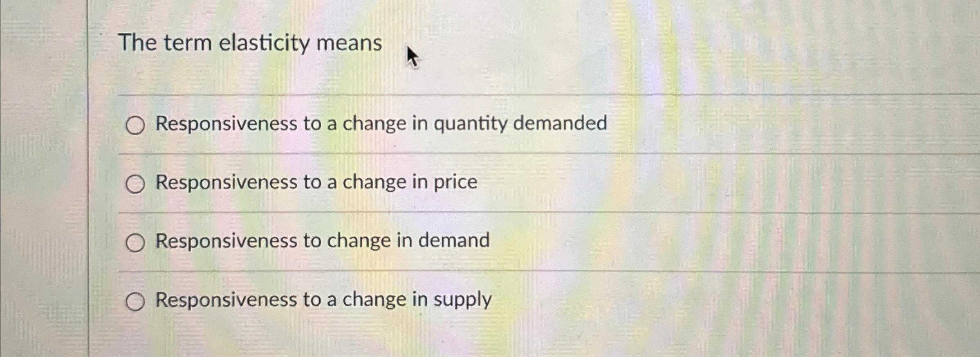Select the correct elasticity definition option
This screenshot has width=980, height=357.
[x=136, y=184]
